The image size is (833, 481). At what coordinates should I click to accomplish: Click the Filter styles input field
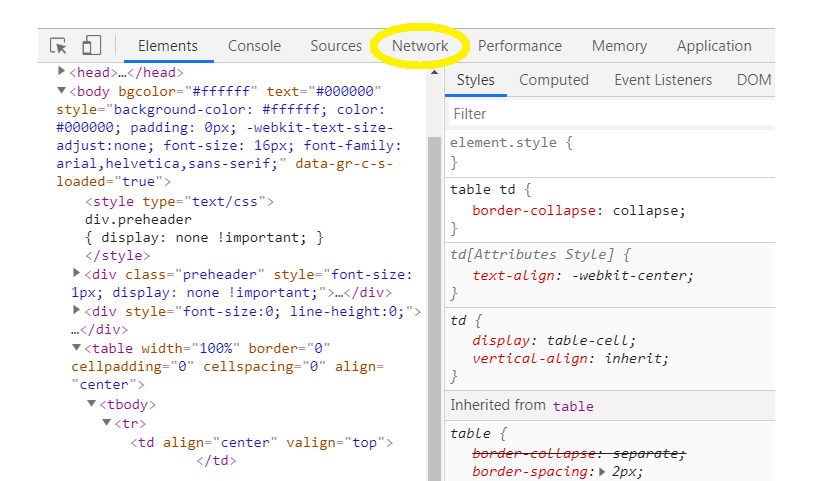click(x=610, y=114)
